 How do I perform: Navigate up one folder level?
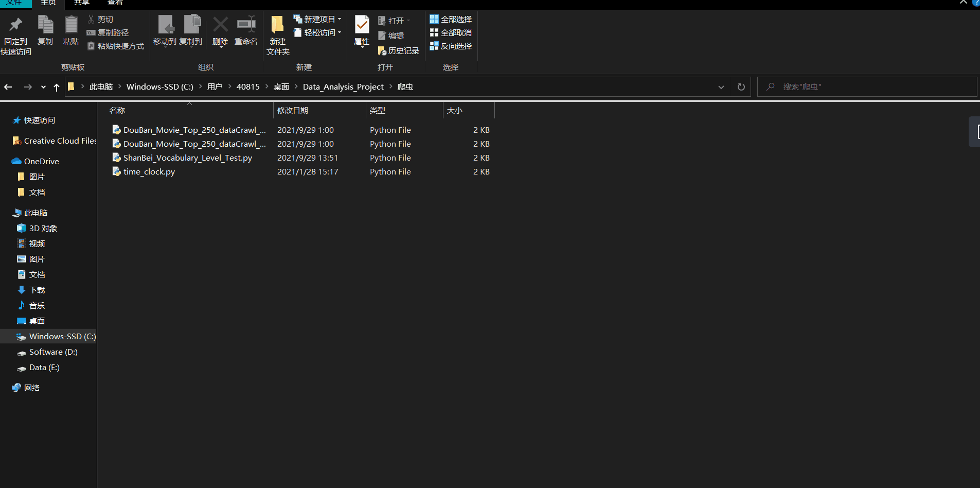tap(57, 87)
